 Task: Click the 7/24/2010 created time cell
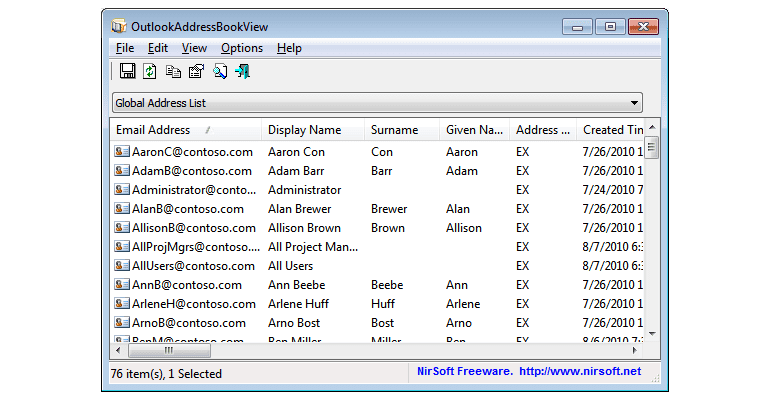612,190
